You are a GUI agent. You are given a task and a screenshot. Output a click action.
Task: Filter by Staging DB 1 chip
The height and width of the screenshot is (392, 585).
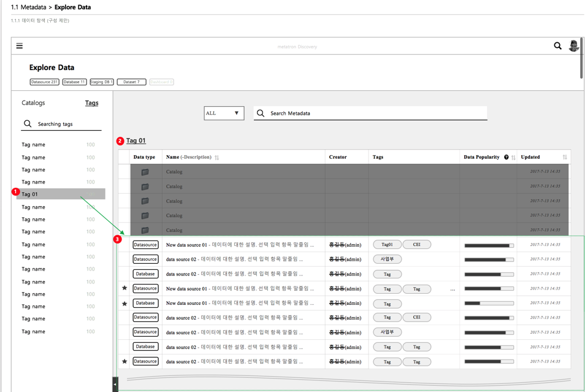101,82
